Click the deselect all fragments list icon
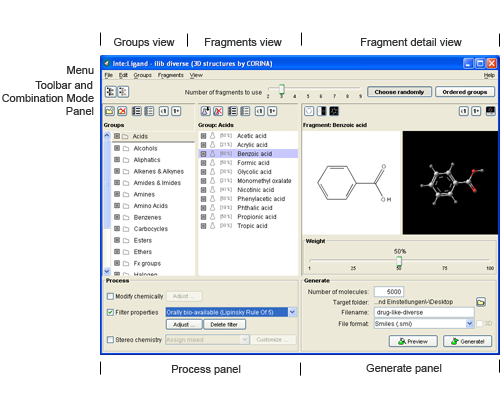 (245, 111)
